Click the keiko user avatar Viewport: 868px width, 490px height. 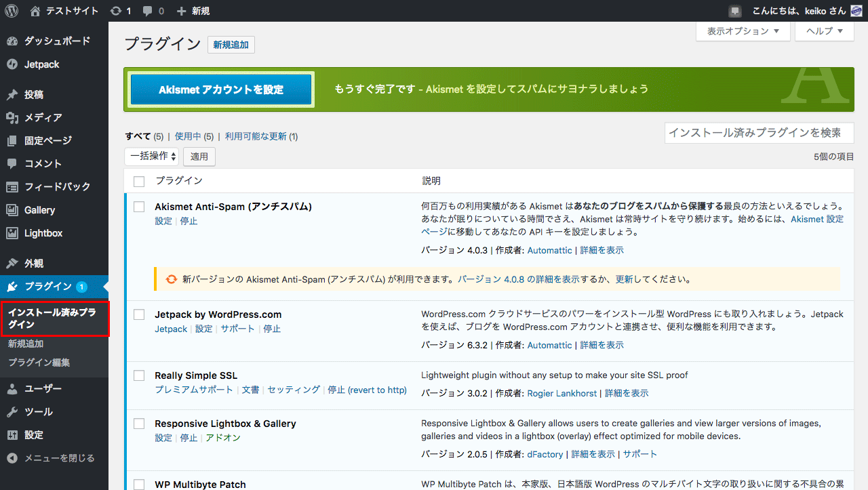pyautogui.click(x=856, y=11)
